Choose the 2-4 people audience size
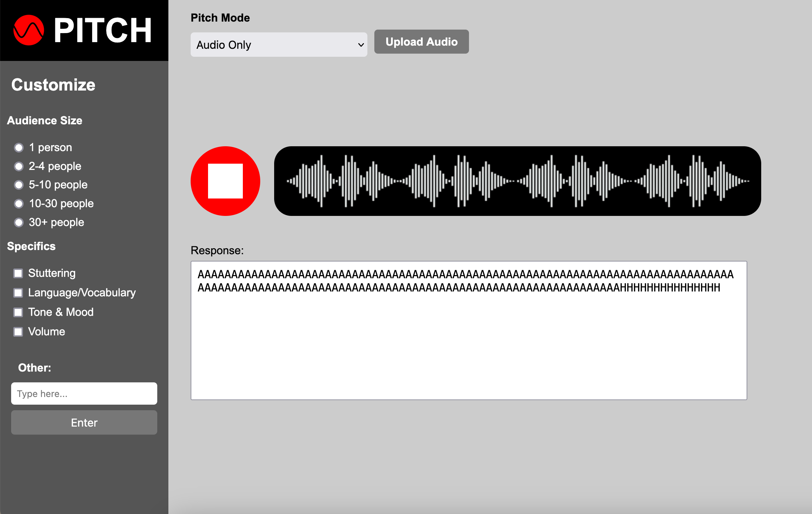The width and height of the screenshot is (812, 514). [19, 166]
